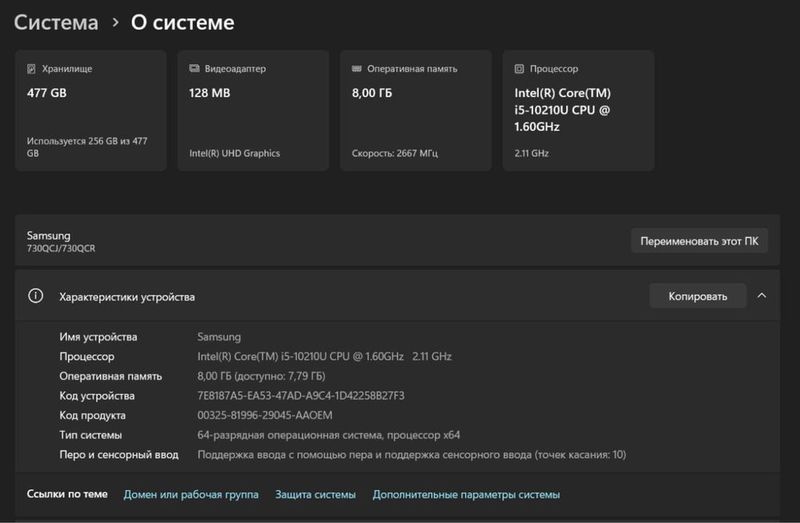Click '8,00 ГБ (доступно: 7,79 ГБ)' value
This screenshot has width=800, height=523.
point(261,376)
